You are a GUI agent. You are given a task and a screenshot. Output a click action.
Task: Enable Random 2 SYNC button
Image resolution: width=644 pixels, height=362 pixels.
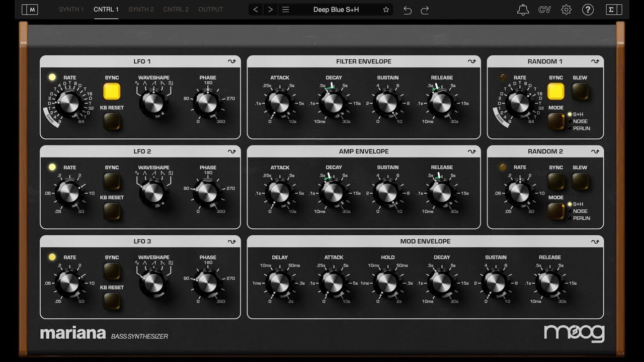tap(556, 182)
